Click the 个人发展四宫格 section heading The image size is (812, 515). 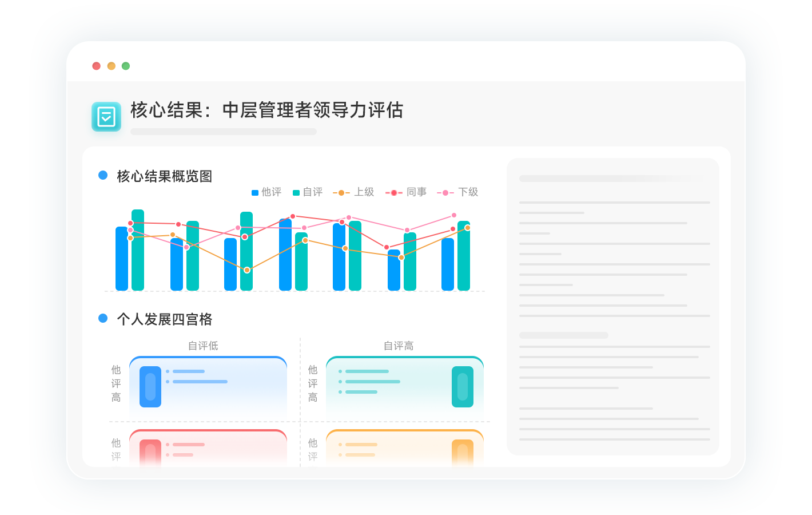(165, 319)
